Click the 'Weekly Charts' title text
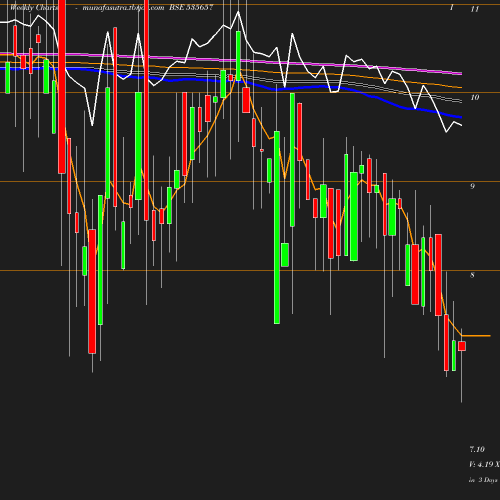Viewport: 500px width, 500px height. 34,8
